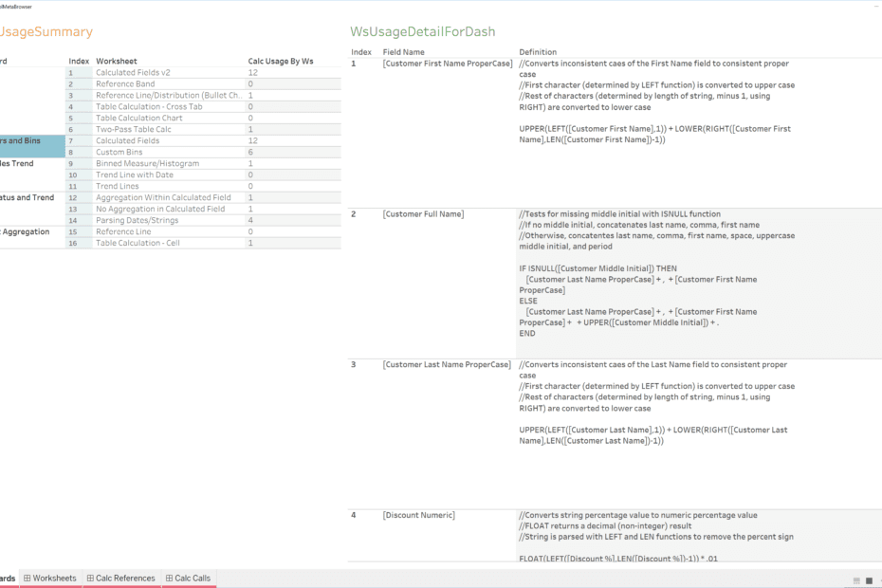Click the Calc Usage By Ws column header
The width and height of the screenshot is (882, 588).
(x=281, y=61)
